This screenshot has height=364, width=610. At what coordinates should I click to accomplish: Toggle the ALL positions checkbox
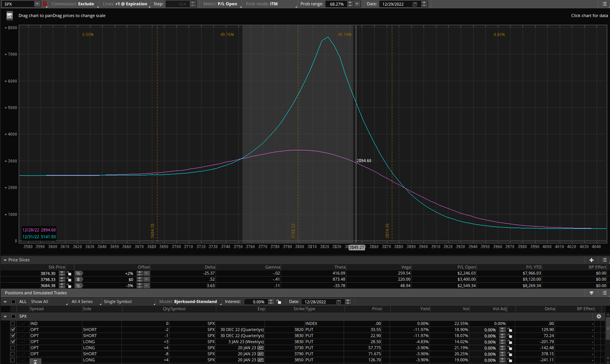[14, 302]
